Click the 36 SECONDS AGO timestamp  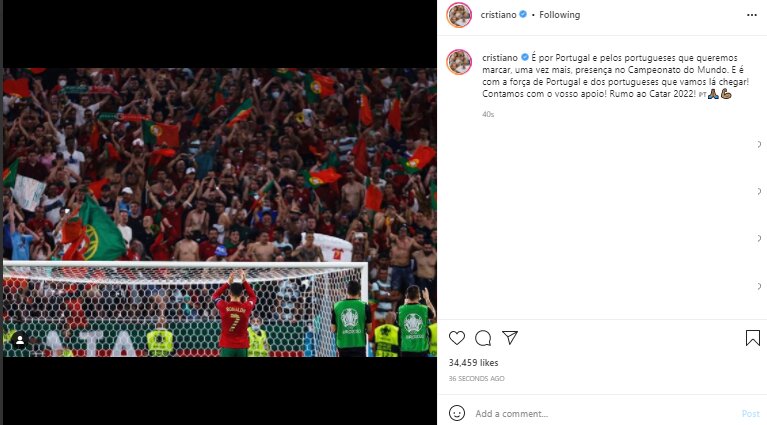click(476, 379)
